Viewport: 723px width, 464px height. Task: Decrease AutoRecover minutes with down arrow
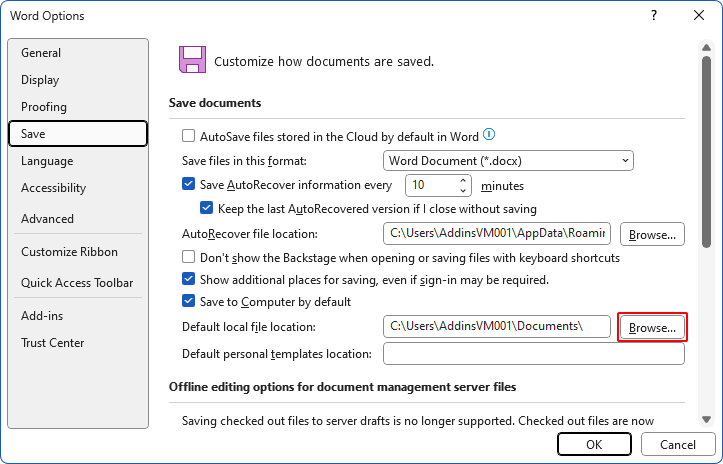click(x=463, y=190)
